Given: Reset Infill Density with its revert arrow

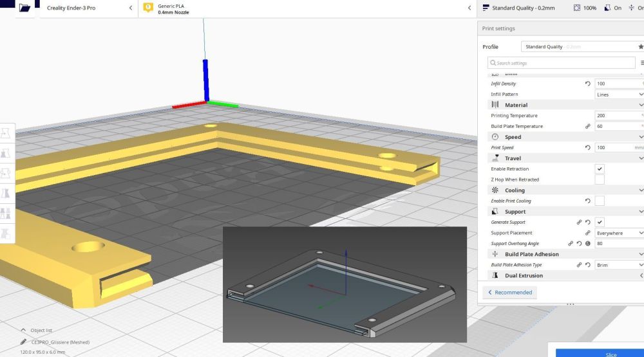Looking at the screenshot, I should coord(588,84).
